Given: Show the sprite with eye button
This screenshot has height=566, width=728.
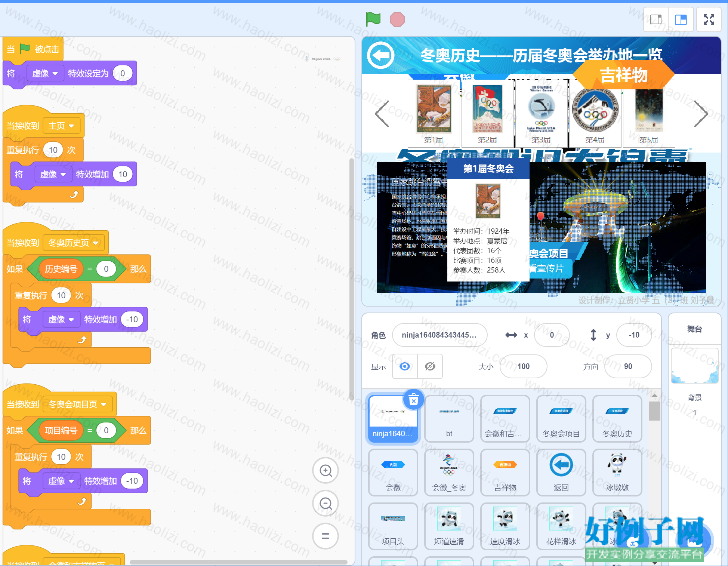Looking at the screenshot, I should [x=405, y=366].
